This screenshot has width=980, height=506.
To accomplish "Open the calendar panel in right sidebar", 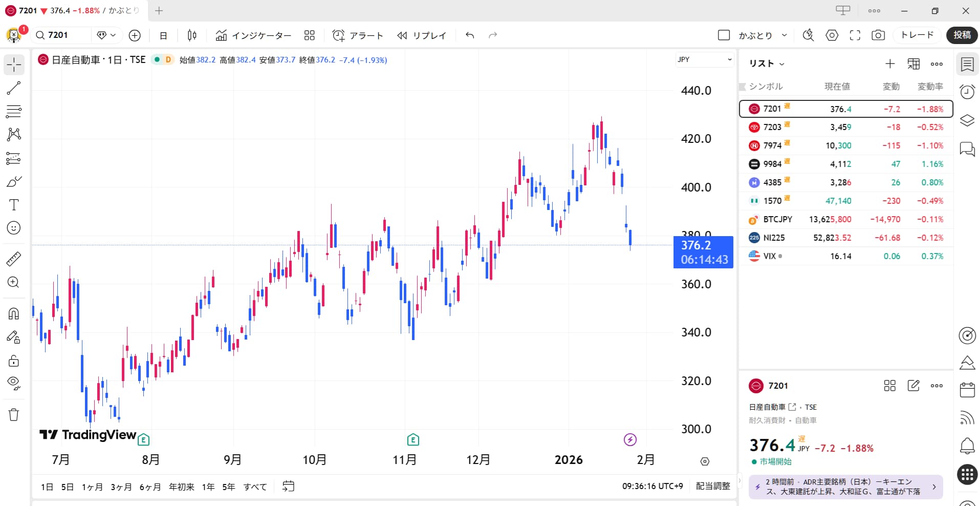I will pos(967,390).
